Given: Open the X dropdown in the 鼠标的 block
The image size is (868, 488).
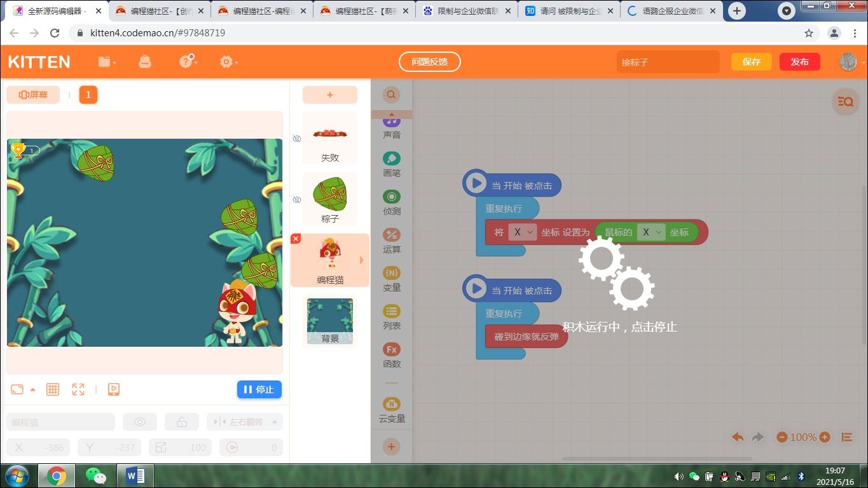Looking at the screenshot, I should pos(651,232).
